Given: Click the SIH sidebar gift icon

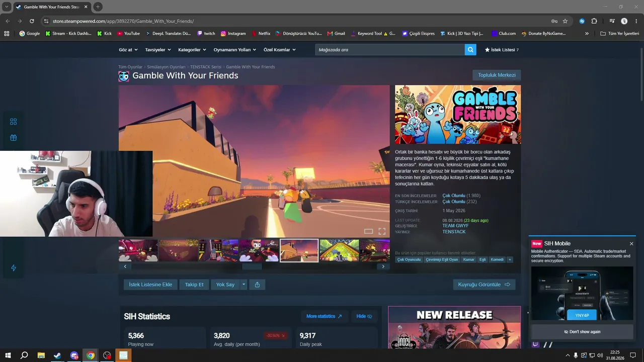Looking at the screenshot, I should [x=14, y=138].
